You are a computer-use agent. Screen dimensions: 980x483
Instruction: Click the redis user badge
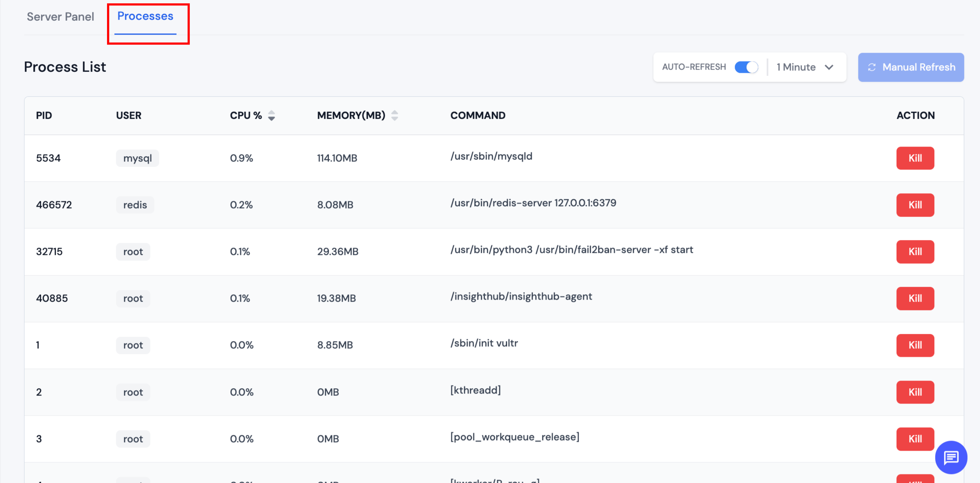click(135, 205)
